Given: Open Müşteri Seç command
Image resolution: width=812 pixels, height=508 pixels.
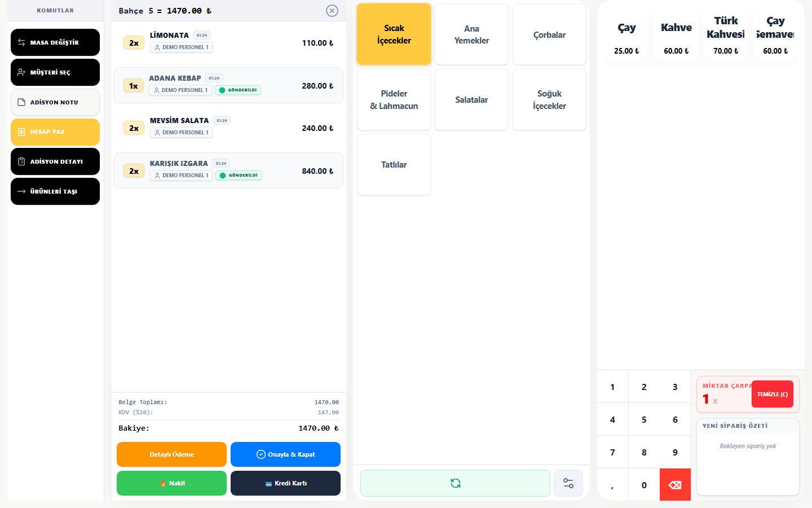Looking at the screenshot, I should pos(55,72).
